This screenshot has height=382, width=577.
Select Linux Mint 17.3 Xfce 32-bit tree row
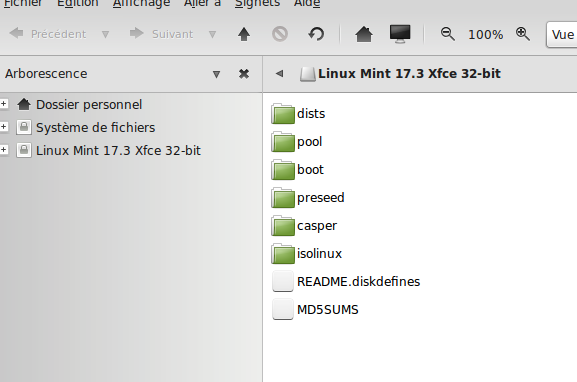pyautogui.click(x=118, y=151)
